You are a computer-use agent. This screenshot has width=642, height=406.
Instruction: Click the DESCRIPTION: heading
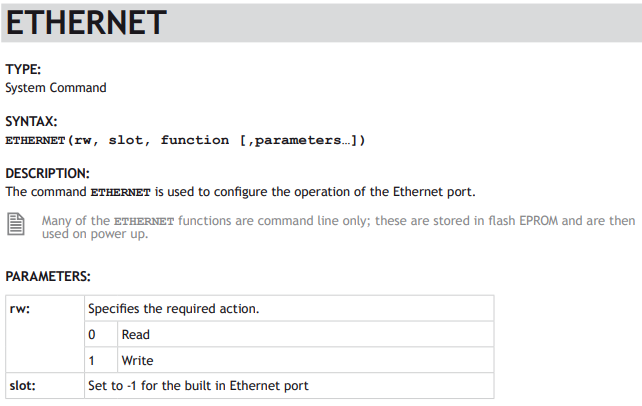point(47,174)
